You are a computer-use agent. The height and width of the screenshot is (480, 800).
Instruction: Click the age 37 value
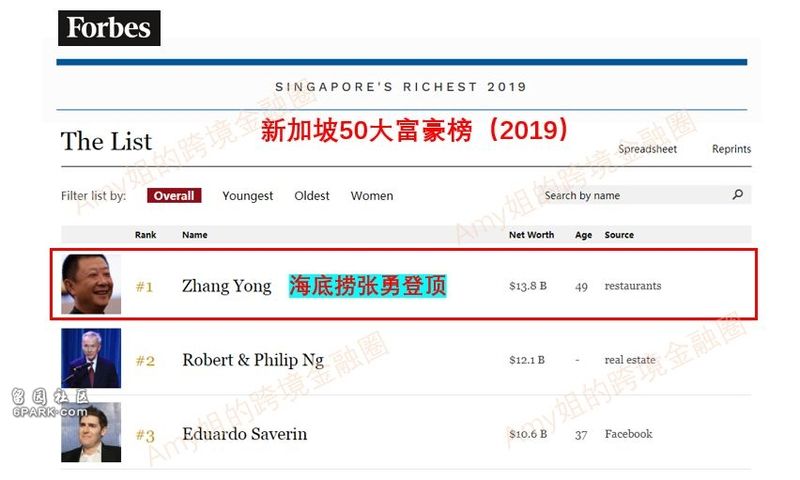click(x=581, y=435)
